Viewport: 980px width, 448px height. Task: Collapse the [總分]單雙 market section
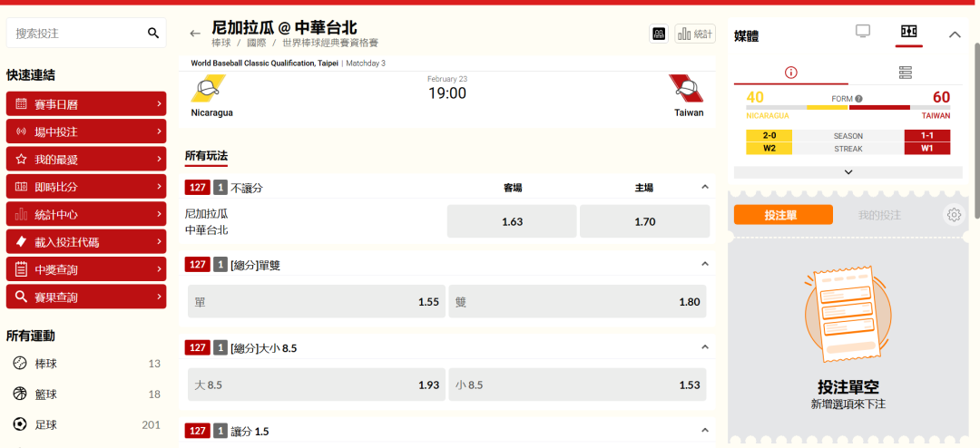click(x=705, y=264)
